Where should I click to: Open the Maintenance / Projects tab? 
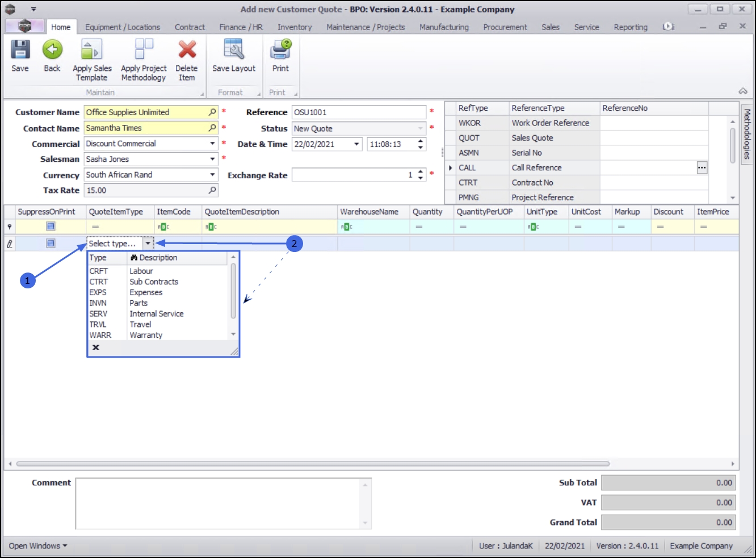(x=366, y=27)
